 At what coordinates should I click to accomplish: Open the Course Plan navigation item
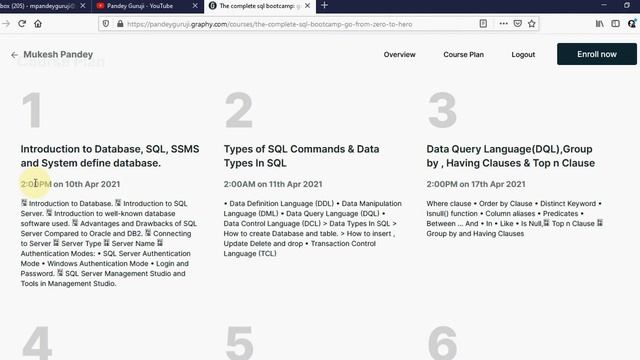pyautogui.click(x=463, y=54)
